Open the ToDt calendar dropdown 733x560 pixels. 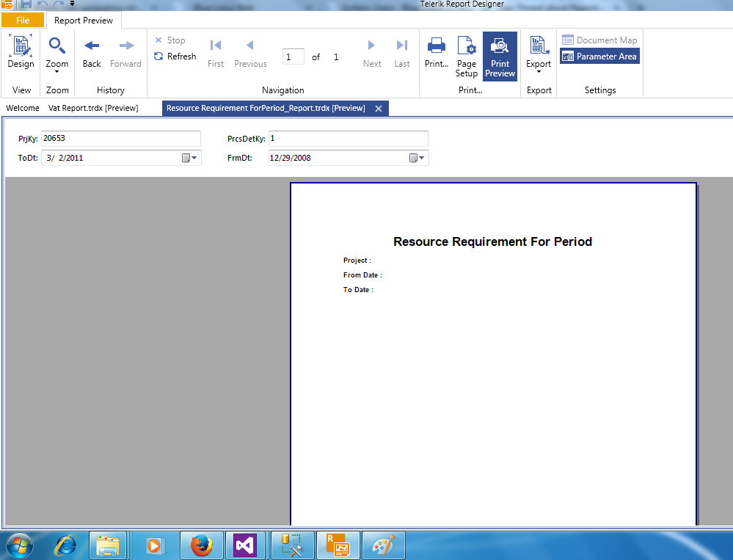[x=189, y=158]
